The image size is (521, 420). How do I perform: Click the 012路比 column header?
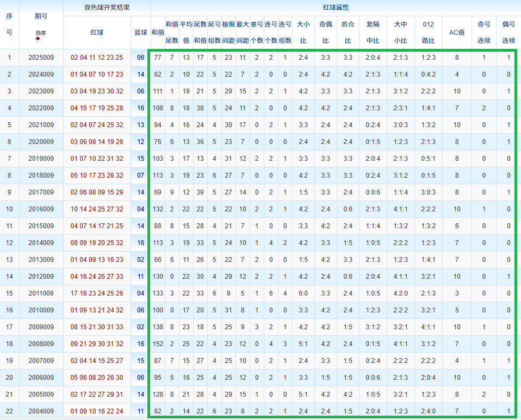click(x=428, y=33)
